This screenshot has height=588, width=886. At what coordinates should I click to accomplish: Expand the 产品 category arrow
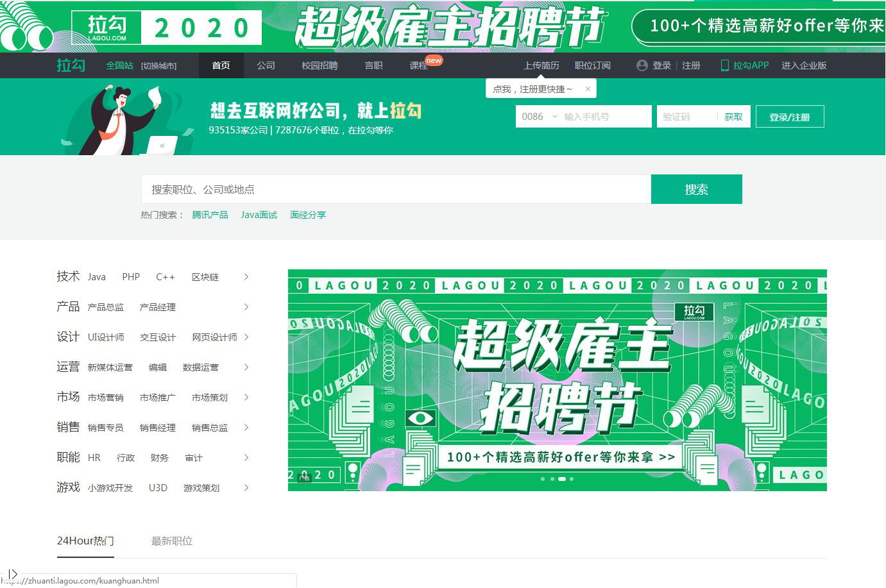246,307
